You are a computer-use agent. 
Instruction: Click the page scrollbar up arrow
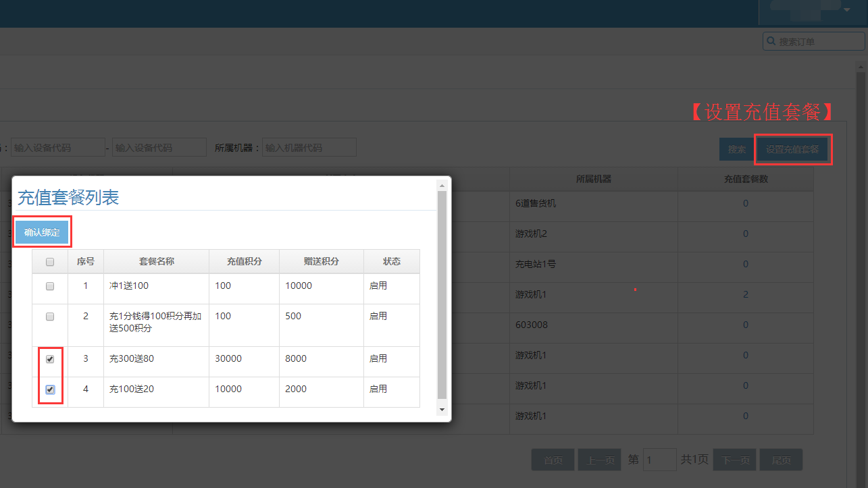[x=861, y=66]
